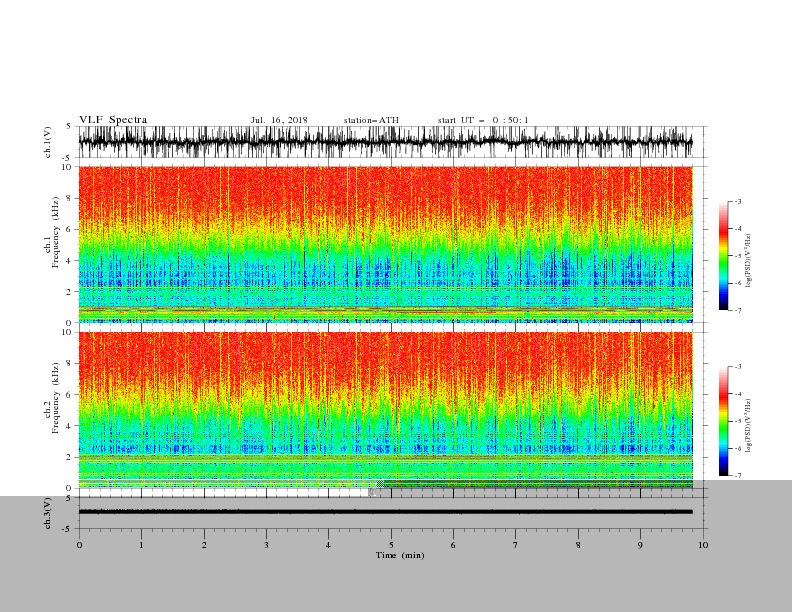Viewport: 792px width, 612px height.
Task: Click the ch.1 waveform "5" volt tick label
Action: pos(69,127)
